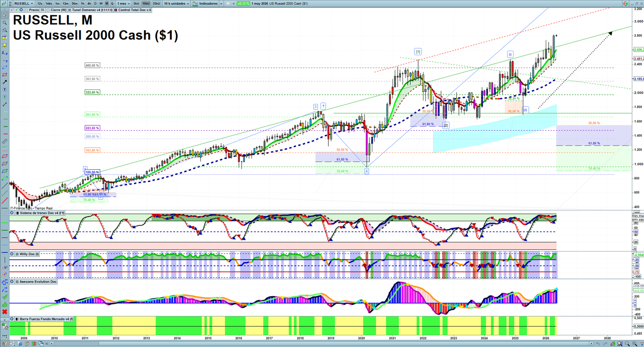Select the 1m timeframe
This screenshot has width=644, height=347.
point(58,4)
